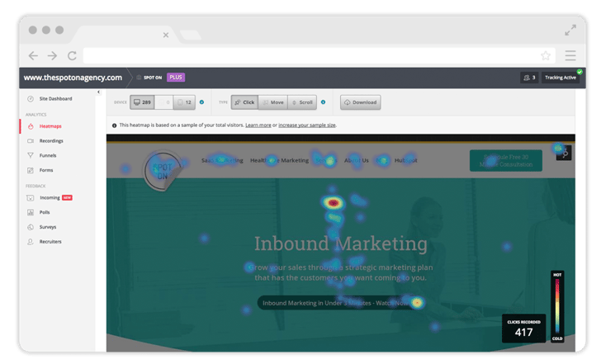Open Incoming feedback menu item
The image size is (601, 364).
[x=48, y=198]
